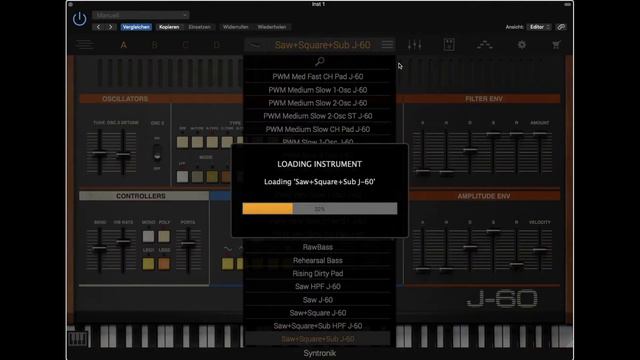640x360 pixels.
Task: Toggle the LEG2 legato button
Action: (164, 264)
